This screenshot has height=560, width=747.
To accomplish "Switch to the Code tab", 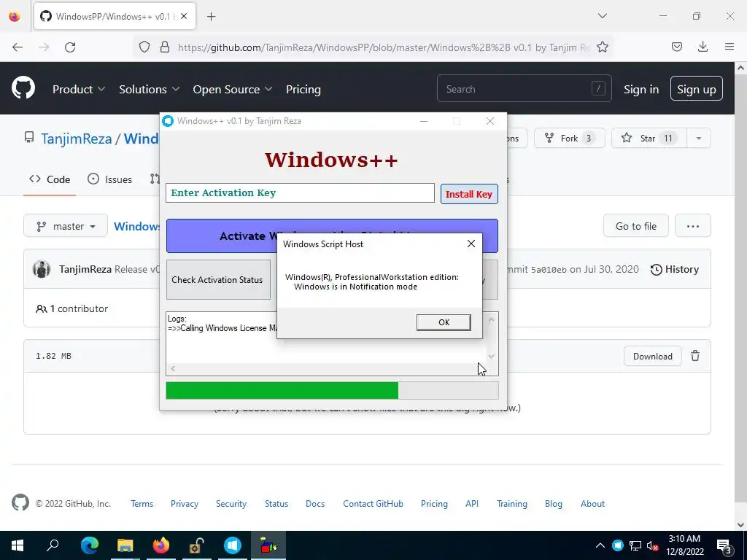I will [50, 179].
